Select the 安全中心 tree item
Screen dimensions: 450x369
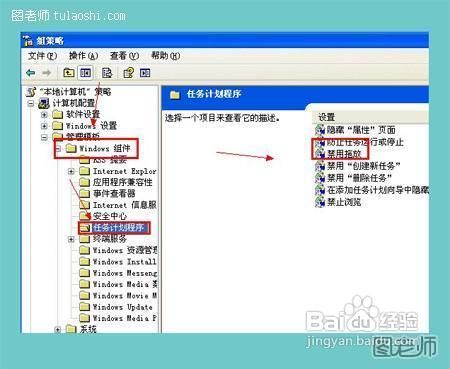(110, 216)
